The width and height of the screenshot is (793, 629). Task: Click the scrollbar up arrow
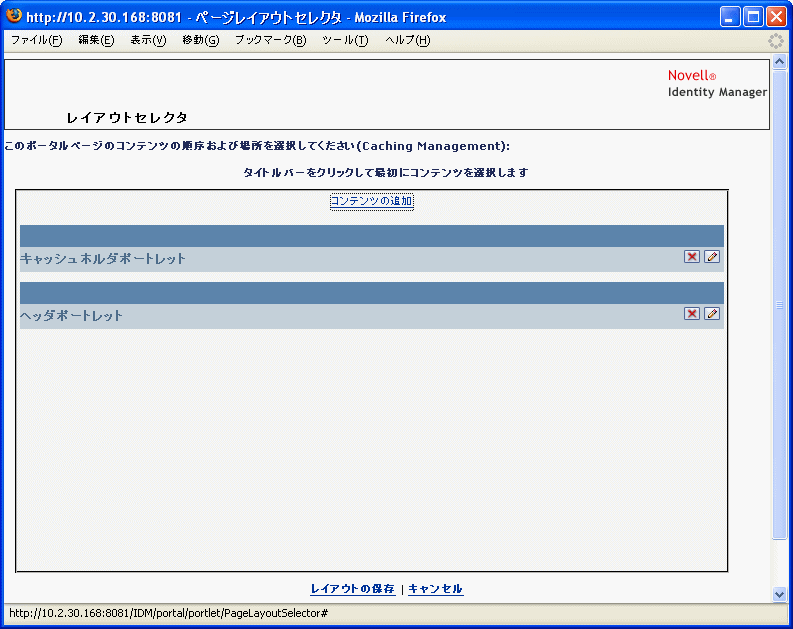pyautogui.click(x=779, y=62)
